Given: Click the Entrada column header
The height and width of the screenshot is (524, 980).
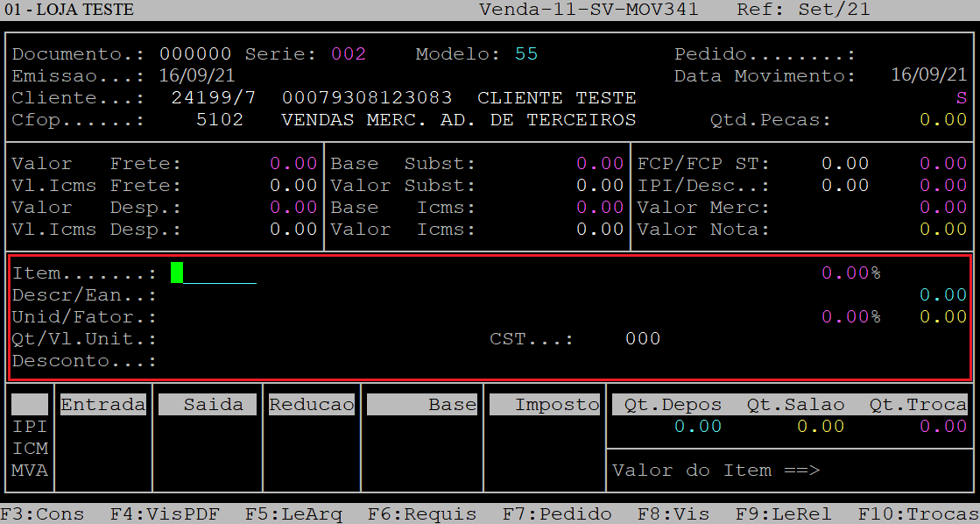Looking at the screenshot, I should click(102, 405).
